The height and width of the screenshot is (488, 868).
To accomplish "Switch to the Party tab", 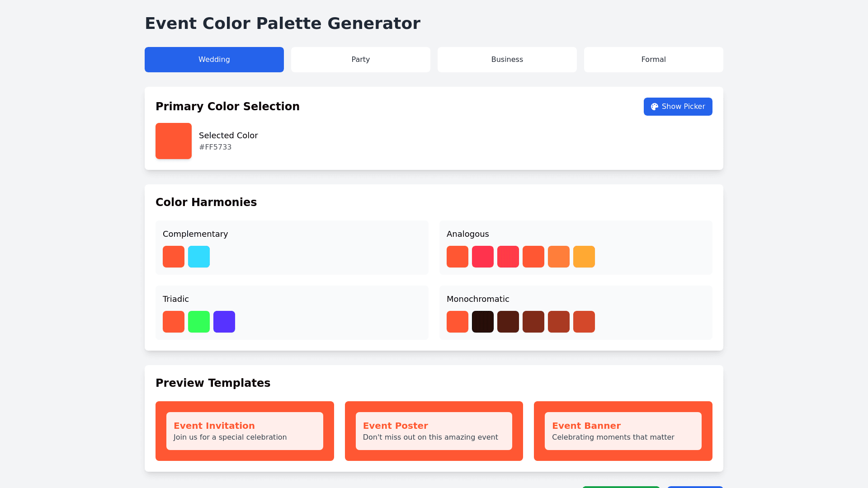I will (x=360, y=60).
